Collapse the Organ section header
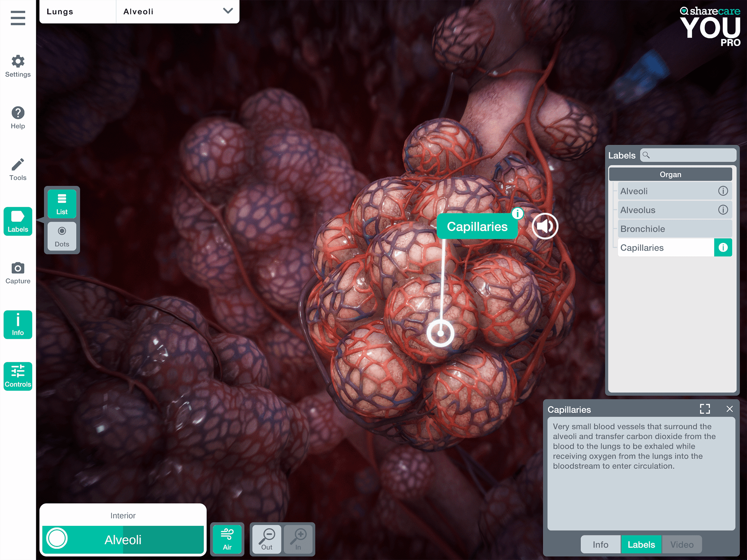This screenshot has height=560, width=747. pos(670,174)
